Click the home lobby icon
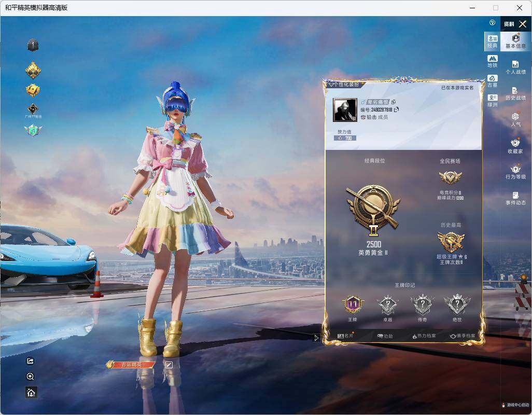 pyautogui.click(x=31, y=393)
